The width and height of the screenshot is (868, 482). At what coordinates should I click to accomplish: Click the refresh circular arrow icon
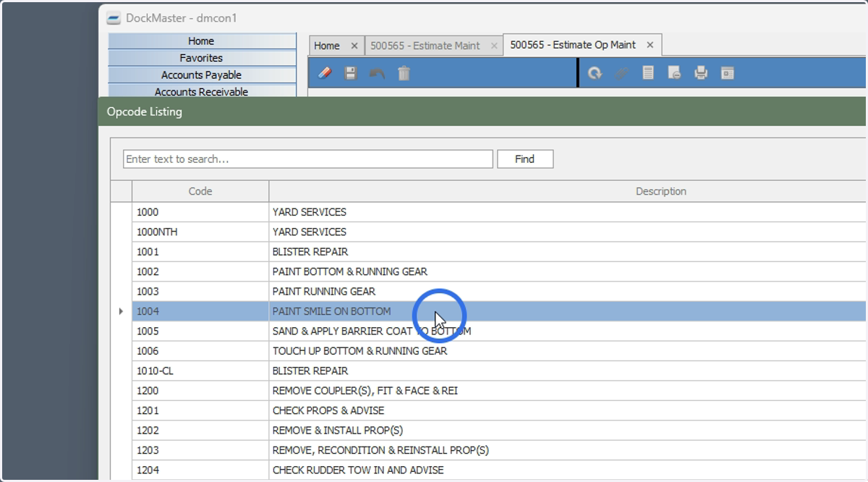(595, 73)
